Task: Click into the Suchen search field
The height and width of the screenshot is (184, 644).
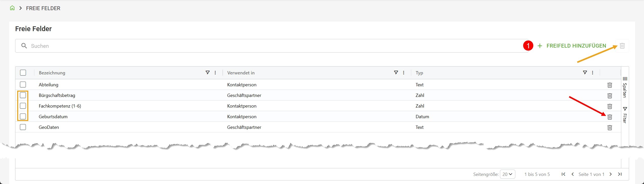Action: 253,46
